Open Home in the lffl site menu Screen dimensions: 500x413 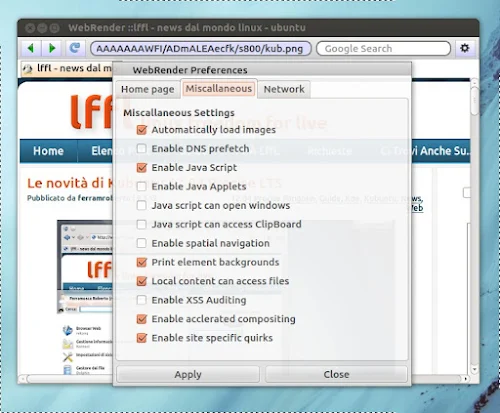click(x=48, y=151)
